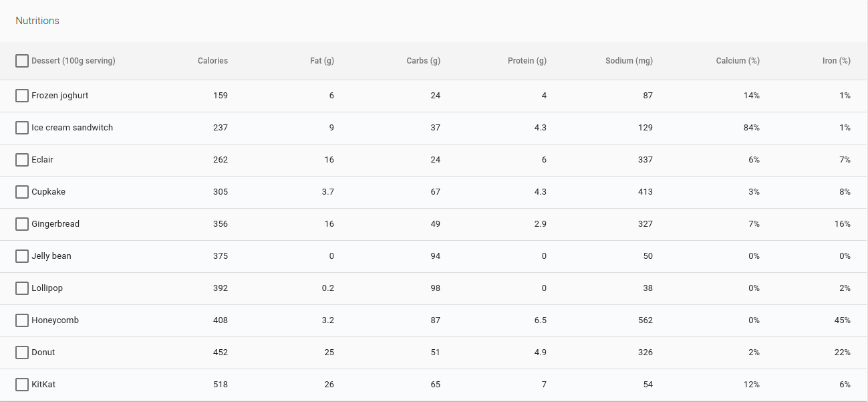
Task: Click the Honeycomb dessert name cell
Action: point(55,320)
